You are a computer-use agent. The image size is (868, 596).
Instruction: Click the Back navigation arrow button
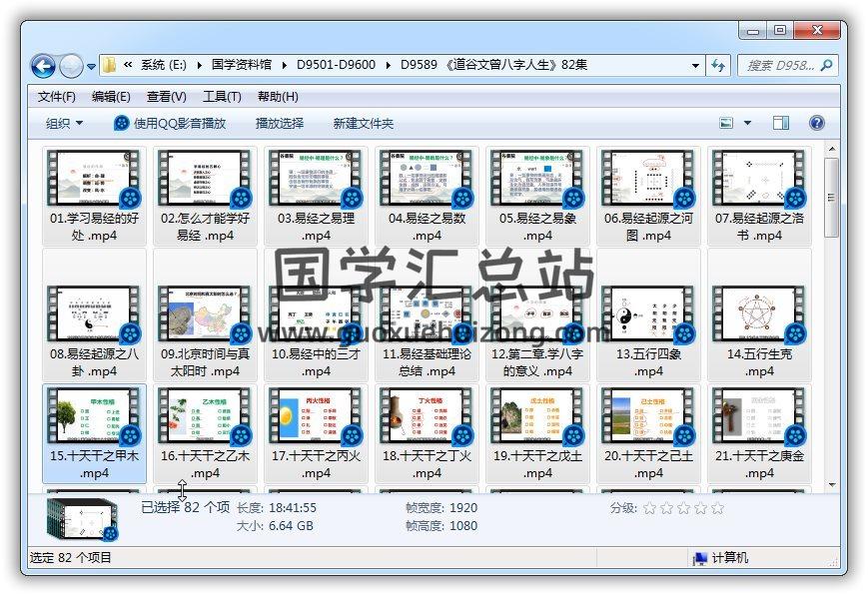coord(43,67)
